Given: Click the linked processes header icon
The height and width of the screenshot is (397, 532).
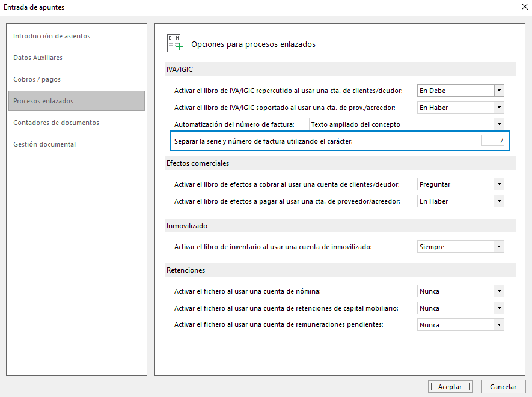Looking at the screenshot, I should pyautogui.click(x=175, y=43).
